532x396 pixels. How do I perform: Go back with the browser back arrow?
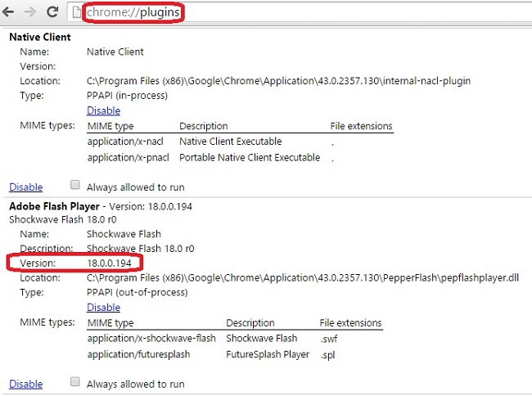point(8,12)
